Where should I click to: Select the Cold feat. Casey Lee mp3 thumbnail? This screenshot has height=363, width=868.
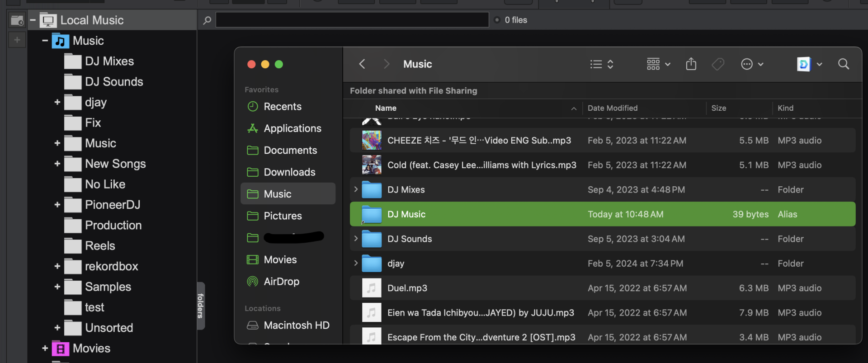pos(372,165)
